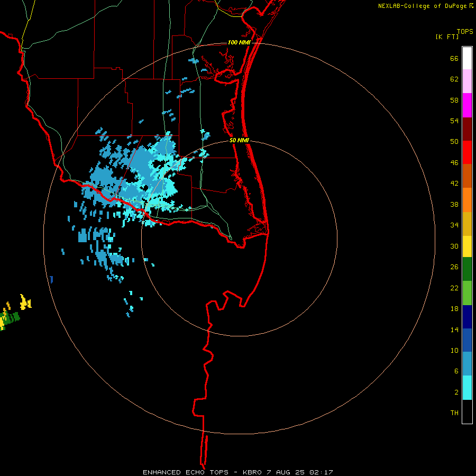Screen dimensions: 476x476
Task: Click the '02:17' timestamp
Action: point(321,472)
